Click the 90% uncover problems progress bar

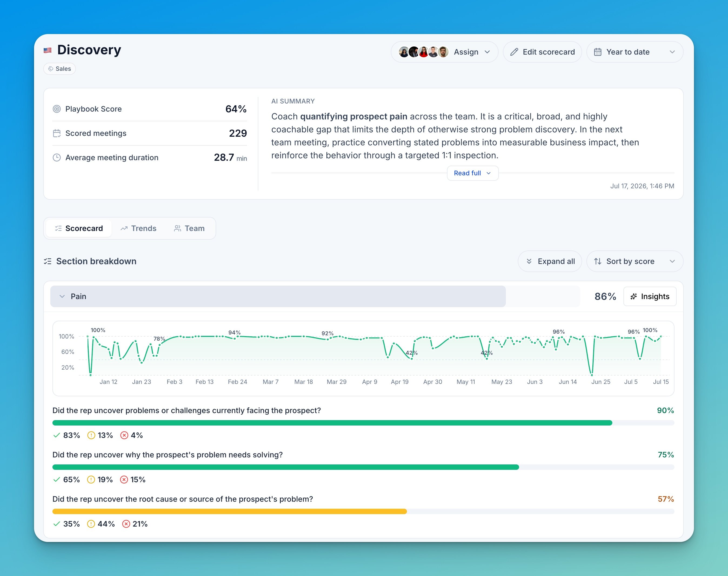(x=363, y=423)
